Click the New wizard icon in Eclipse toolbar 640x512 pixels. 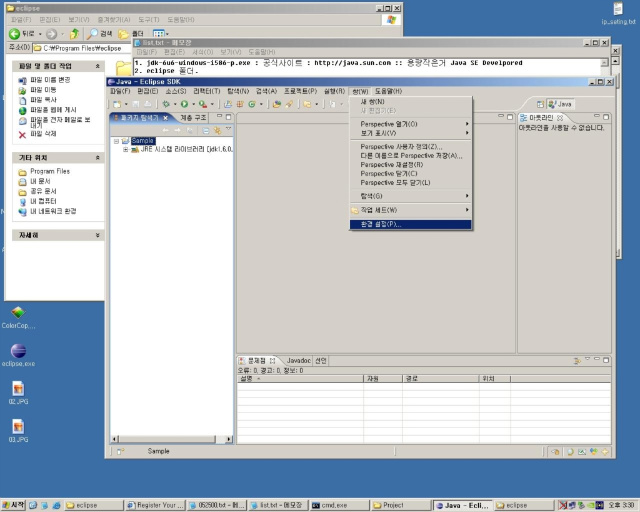coord(117,104)
